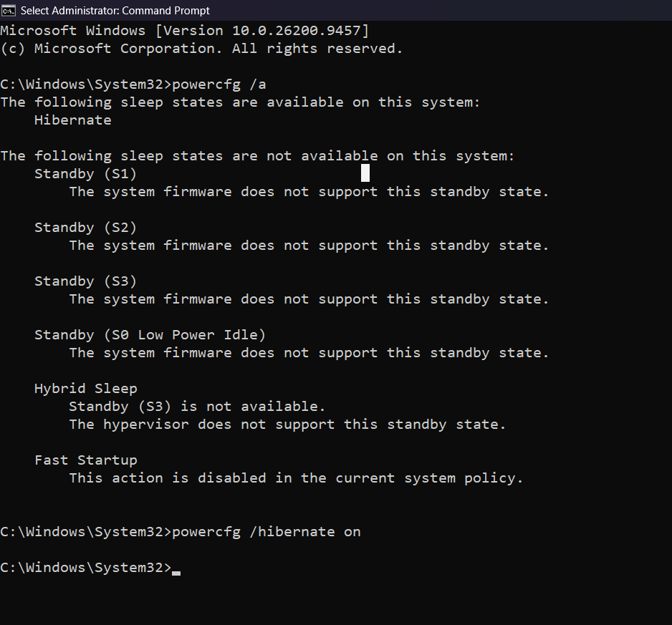The image size is (672, 625).
Task: Click the 'Select Administrator: Command Prompt' title text
Action: click(115, 10)
